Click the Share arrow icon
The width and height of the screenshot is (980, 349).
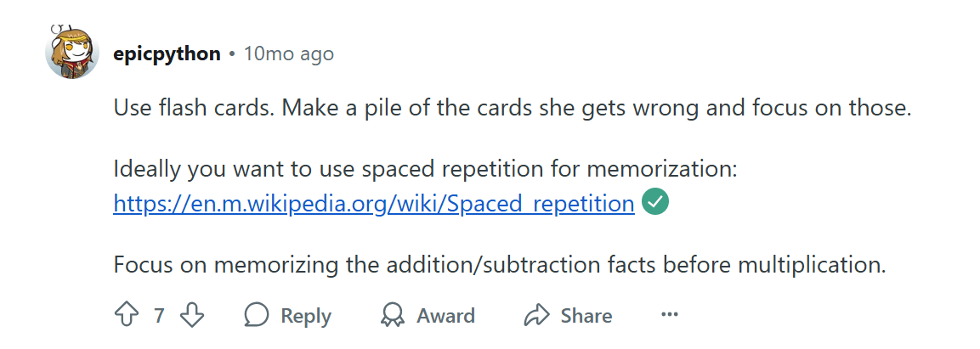coord(537,316)
